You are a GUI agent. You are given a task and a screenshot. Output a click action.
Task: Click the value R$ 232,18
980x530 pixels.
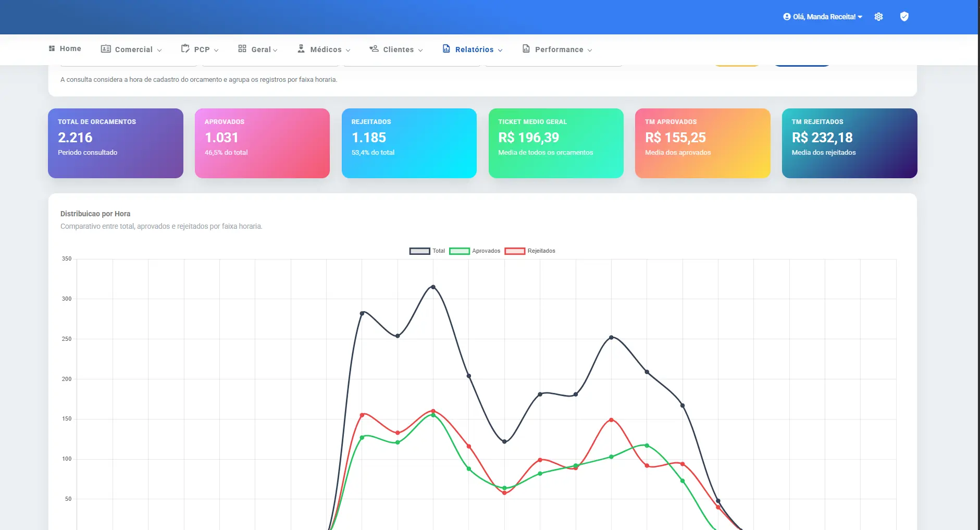(822, 138)
